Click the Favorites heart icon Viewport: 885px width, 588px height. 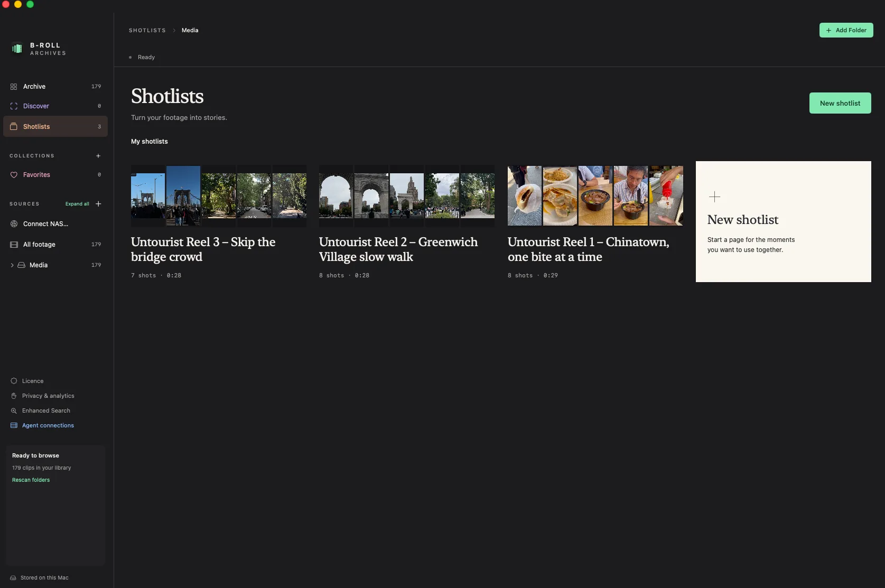pyautogui.click(x=14, y=175)
